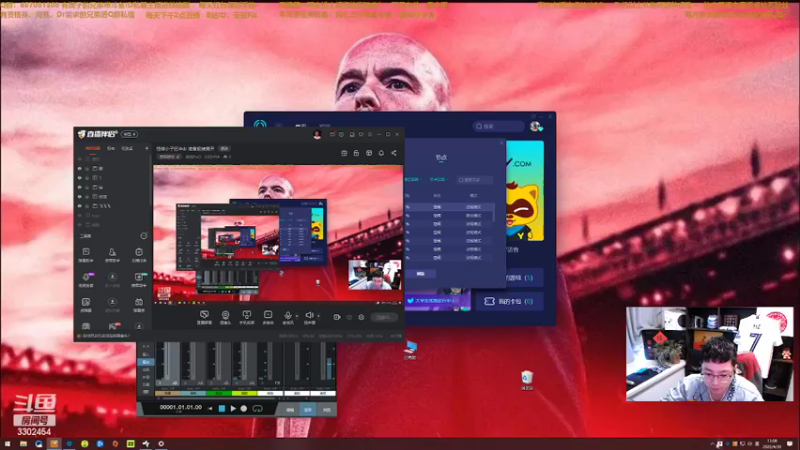
Task: Adjust the first channel fader in DAW mixer
Action: 167,363
